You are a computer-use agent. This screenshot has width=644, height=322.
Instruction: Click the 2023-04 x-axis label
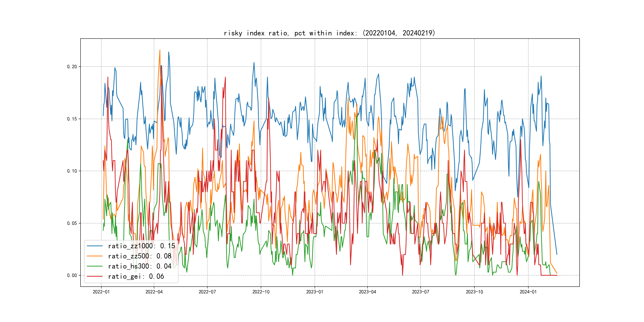click(368, 292)
